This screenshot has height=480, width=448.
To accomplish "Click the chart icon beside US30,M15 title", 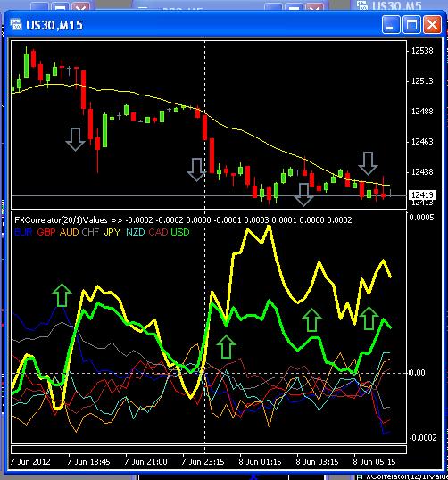I will point(16,24).
